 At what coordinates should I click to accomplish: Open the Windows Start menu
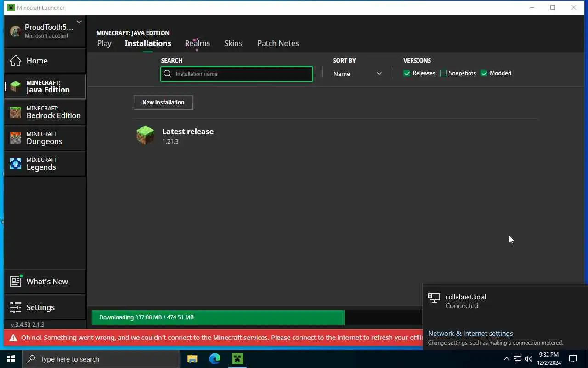(x=11, y=359)
